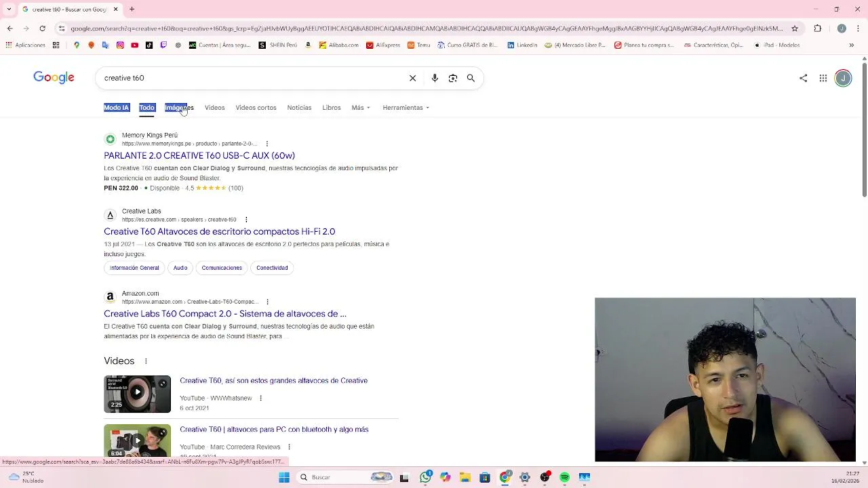Screen dimensions: 868x488
Task: Open the Google apps grid
Action: coord(823,78)
